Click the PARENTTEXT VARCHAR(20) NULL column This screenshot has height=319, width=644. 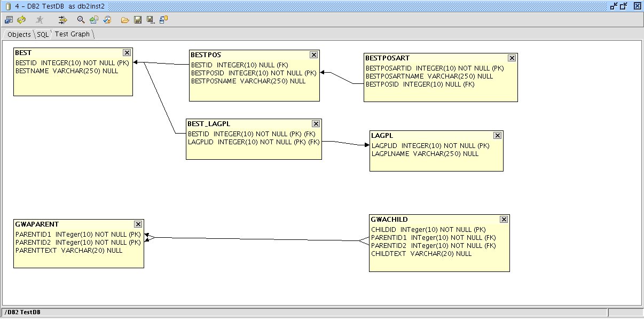pos(69,250)
